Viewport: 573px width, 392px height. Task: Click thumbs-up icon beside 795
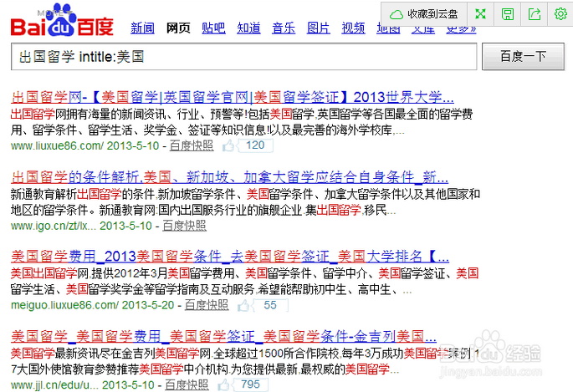coord(223,384)
